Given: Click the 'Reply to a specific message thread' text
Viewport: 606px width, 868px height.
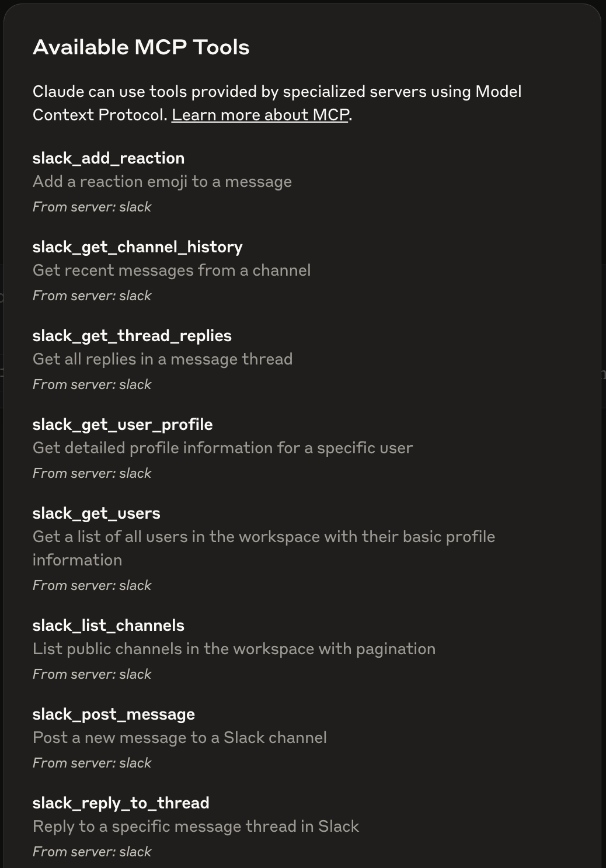Looking at the screenshot, I should point(196,827).
